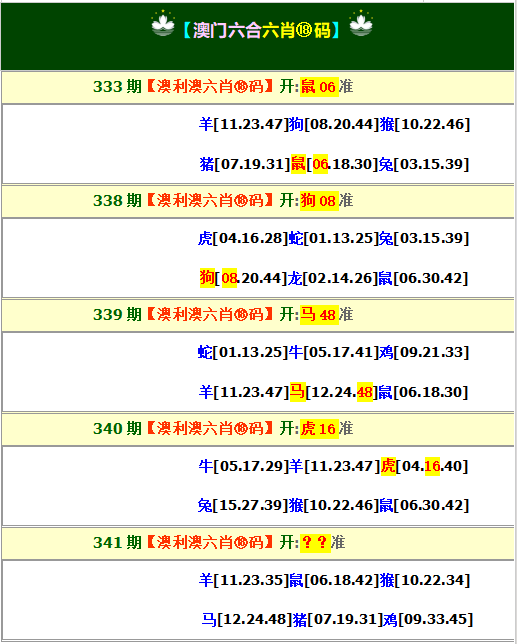Image resolution: width=517 pixels, height=644 pixels.
Task: Click 羊[11.23.47] in period 340
Action: pos(335,466)
